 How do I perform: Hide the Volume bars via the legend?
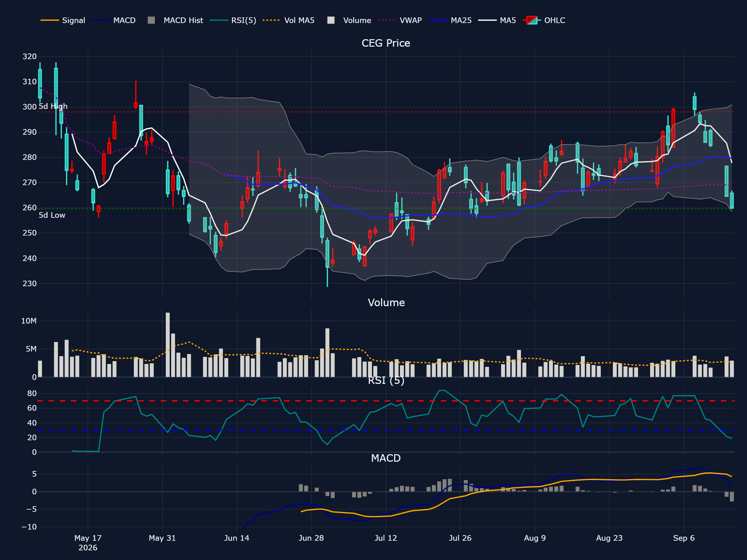coord(349,20)
